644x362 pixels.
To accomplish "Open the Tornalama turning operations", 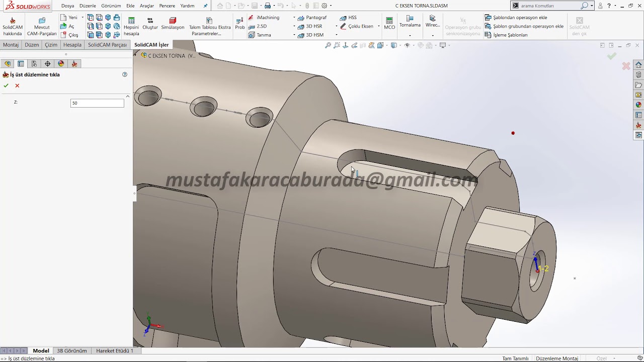I will (x=410, y=22).
